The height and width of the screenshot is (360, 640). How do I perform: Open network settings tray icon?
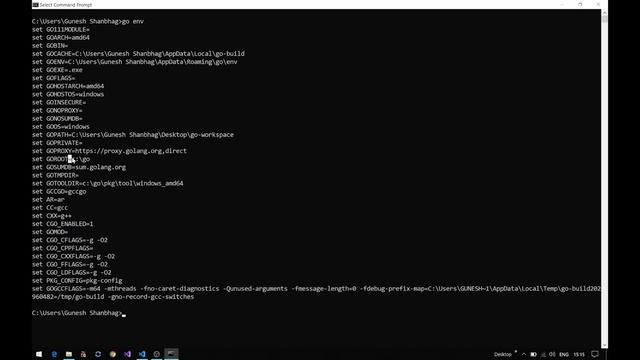(x=543, y=354)
